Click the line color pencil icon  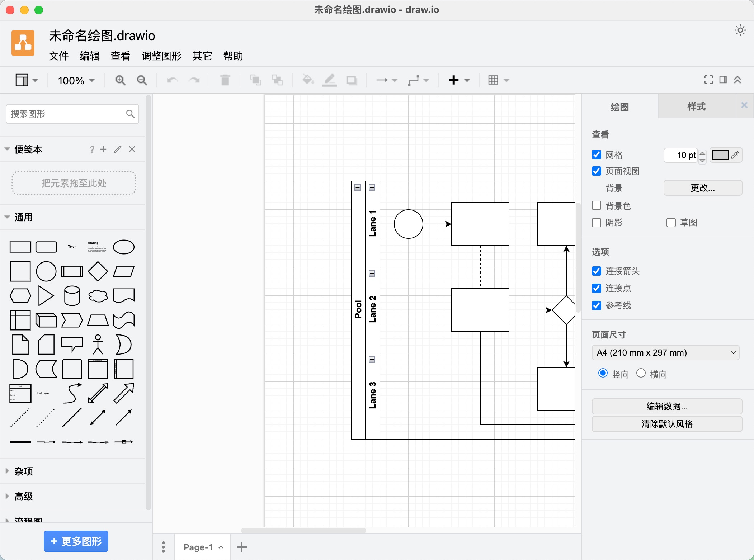tap(329, 80)
